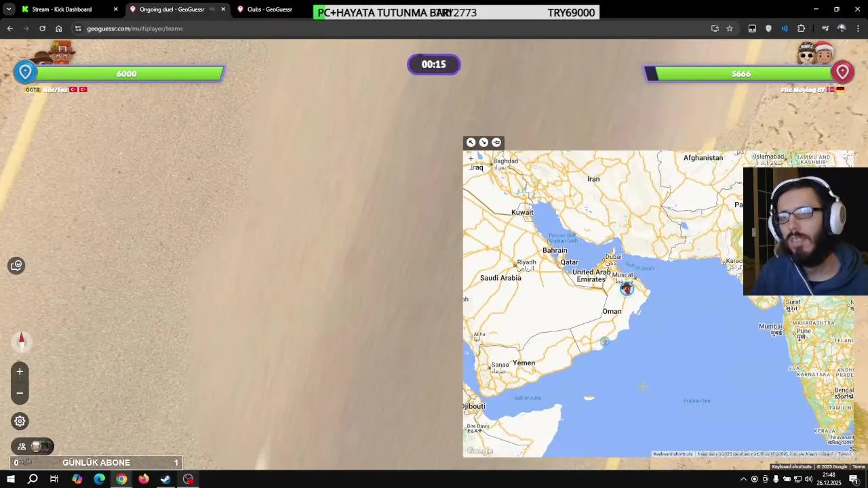Open Google Chrome from the taskbar

[x=121, y=479]
